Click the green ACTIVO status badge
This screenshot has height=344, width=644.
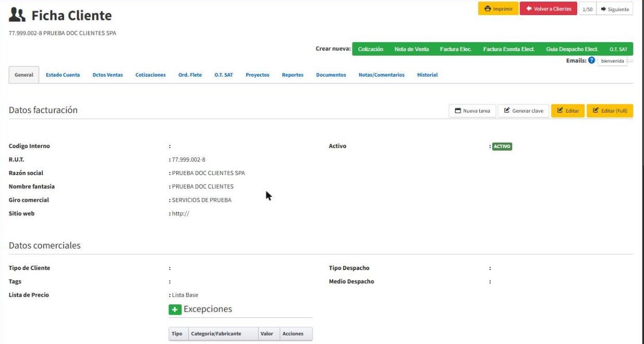(x=502, y=146)
